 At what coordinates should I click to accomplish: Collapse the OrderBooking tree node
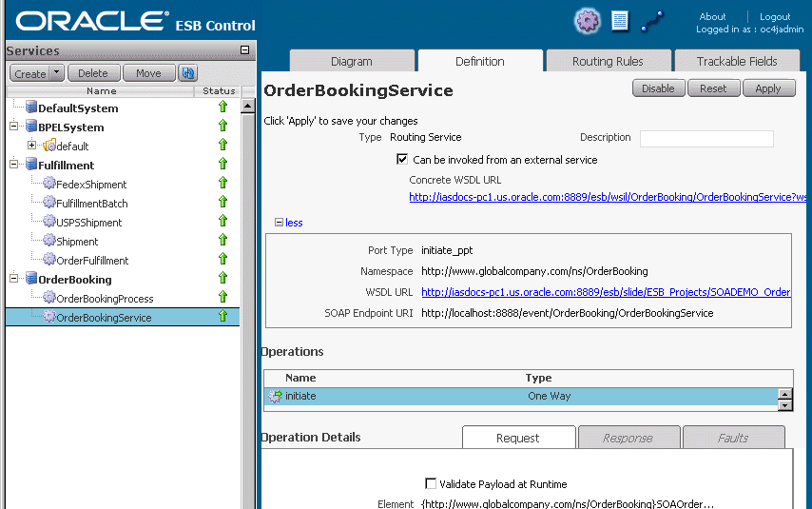[14, 279]
